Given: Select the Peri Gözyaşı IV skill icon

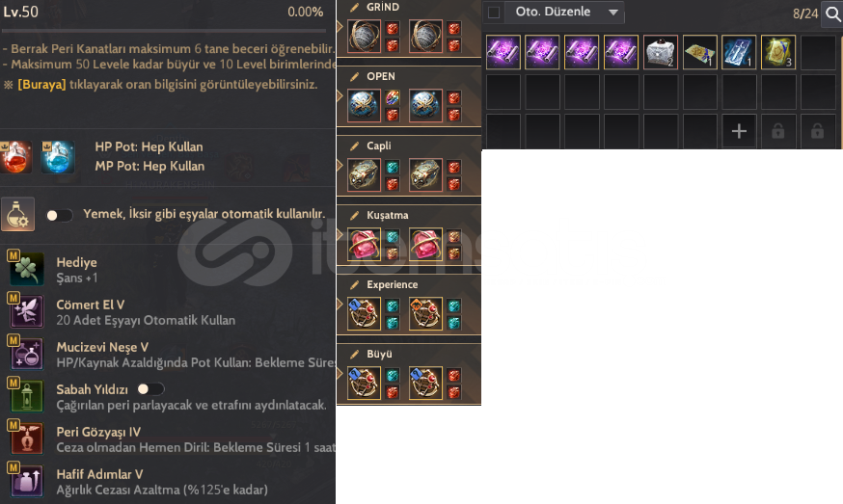Looking at the screenshot, I should point(26,439).
